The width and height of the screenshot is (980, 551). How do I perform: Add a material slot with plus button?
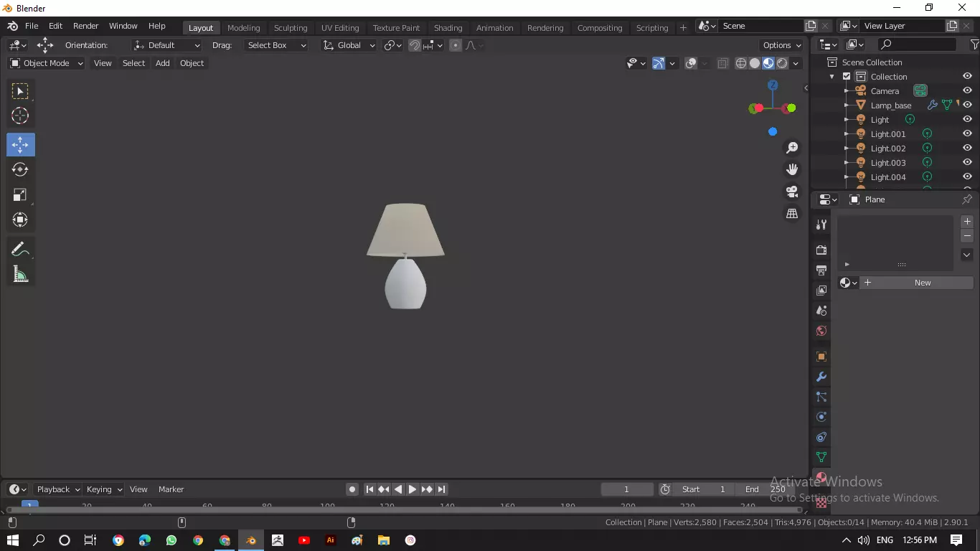coord(967,222)
